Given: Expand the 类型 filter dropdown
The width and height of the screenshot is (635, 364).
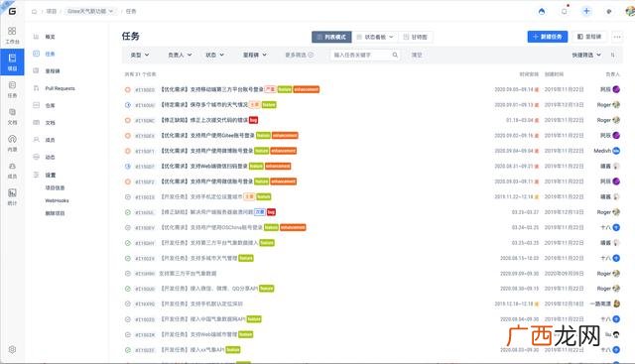Looking at the screenshot, I should pyautogui.click(x=140, y=55).
